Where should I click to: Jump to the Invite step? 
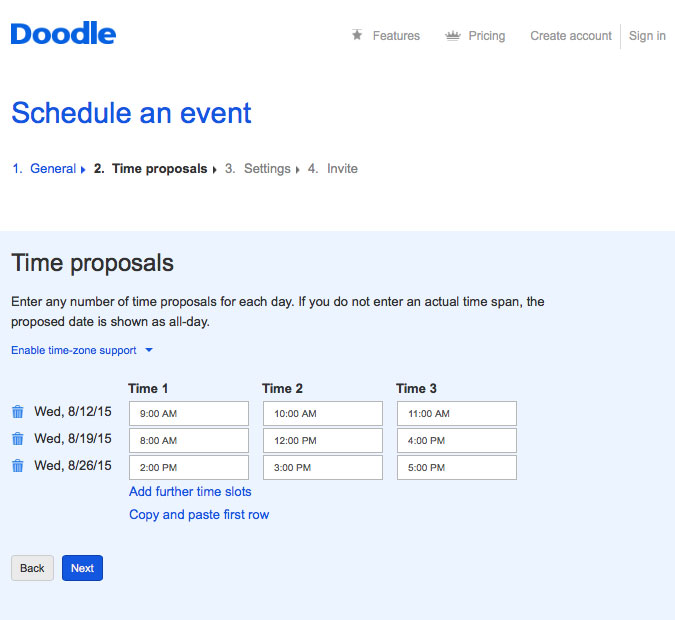[341, 169]
